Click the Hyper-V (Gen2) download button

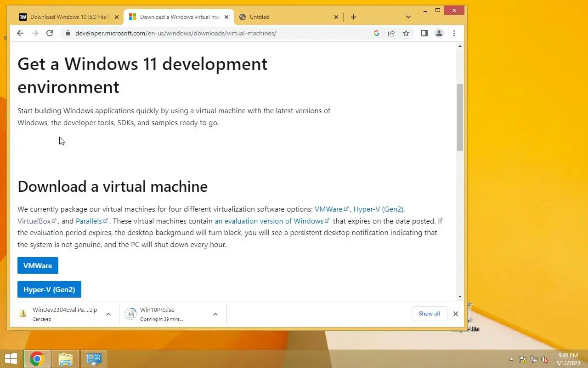click(x=49, y=289)
